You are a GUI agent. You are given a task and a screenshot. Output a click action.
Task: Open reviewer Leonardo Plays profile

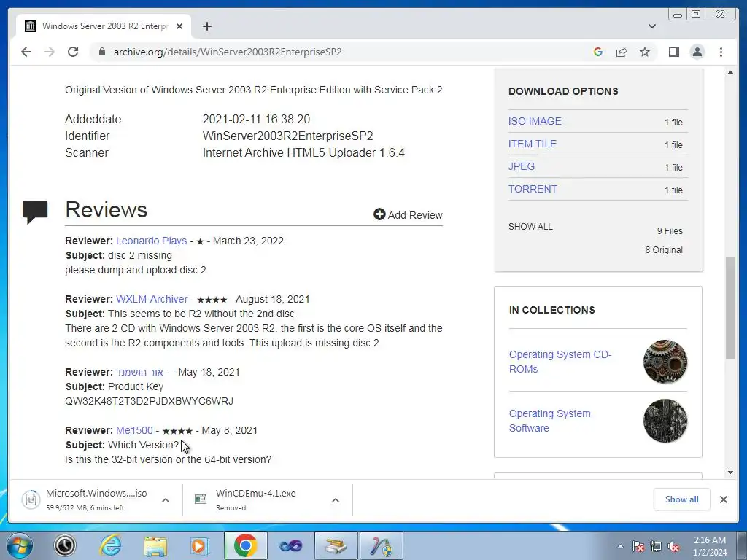(151, 241)
